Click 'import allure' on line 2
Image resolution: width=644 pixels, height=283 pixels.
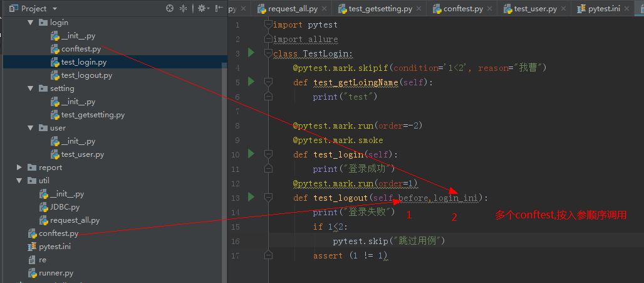coord(306,40)
